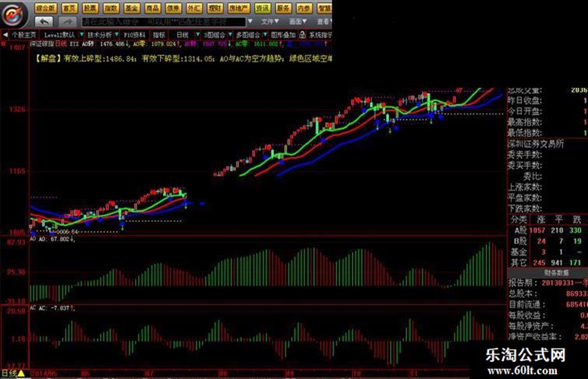Open the 基金 funds button
Viewport: 588px width, 379px height.
pyautogui.click(x=132, y=8)
